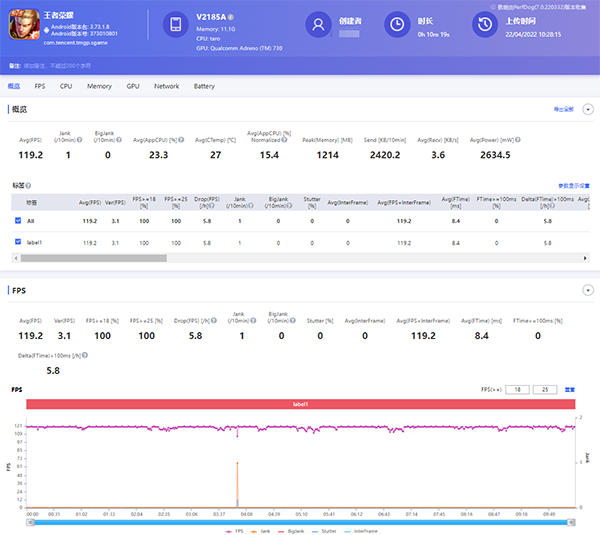
Task: Click the game app icon thumbnail
Action: point(24,24)
